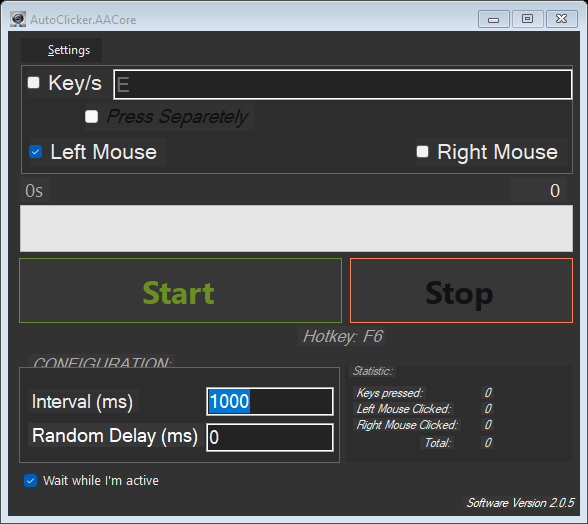Click the Left Mouse Clicked: statistic label

tap(404, 408)
